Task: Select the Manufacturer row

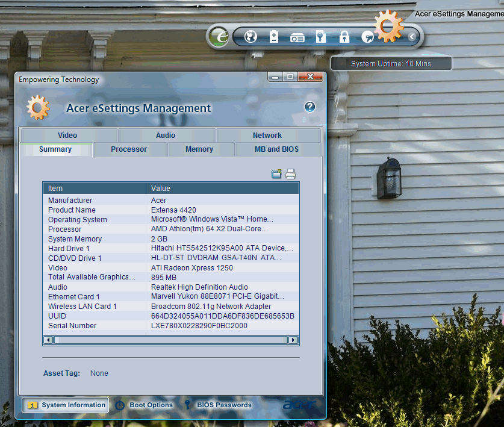Action: coord(171,201)
